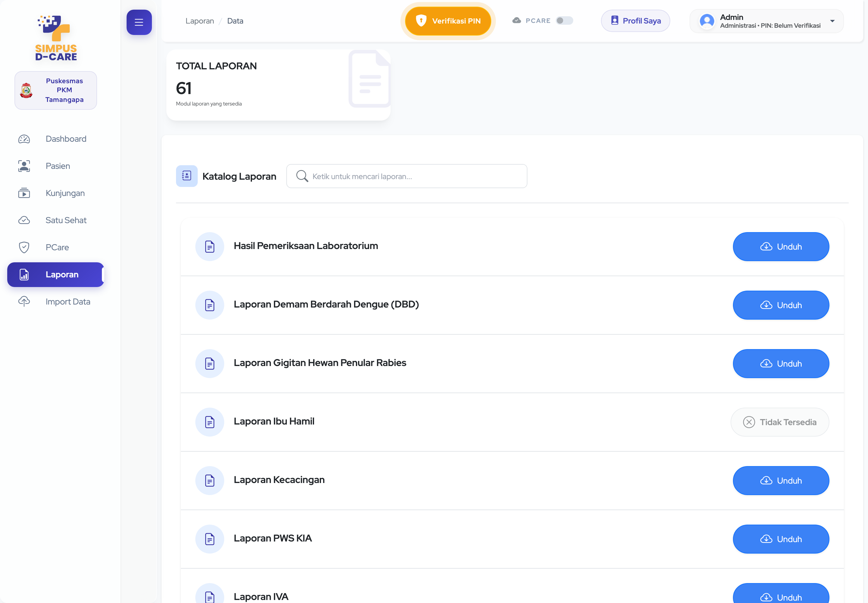Click the Laporan IVA row title
The image size is (868, 603).
coord(261,597)
